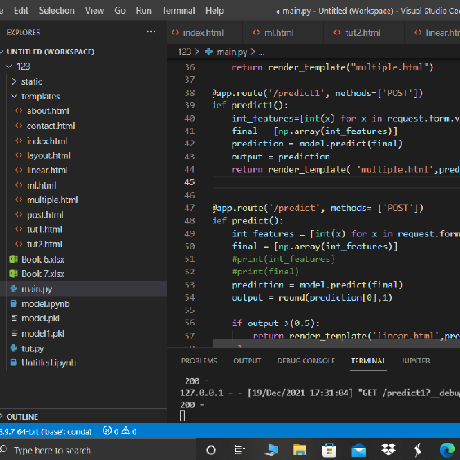This screenshot has height=460, width=460.
Task: Open Microsoft Edge on the taskbar
Action: tap(447, 450)
